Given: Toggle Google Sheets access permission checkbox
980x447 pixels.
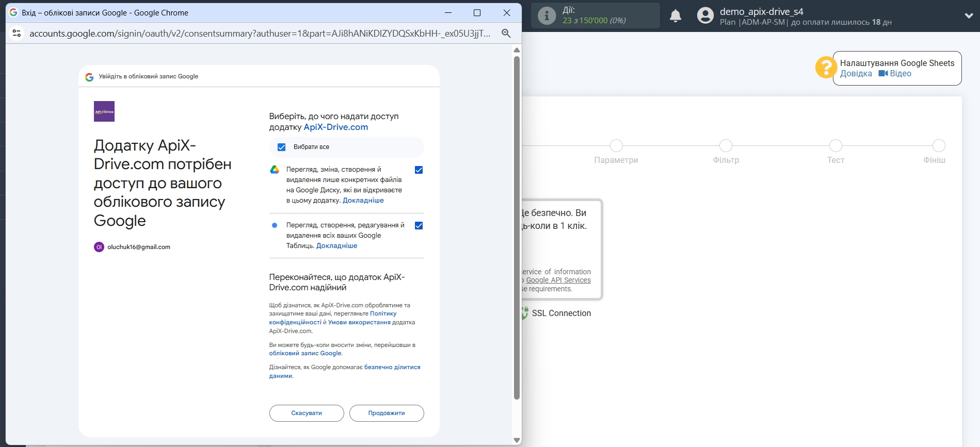Looking at the screenshot, I should 419,226.
